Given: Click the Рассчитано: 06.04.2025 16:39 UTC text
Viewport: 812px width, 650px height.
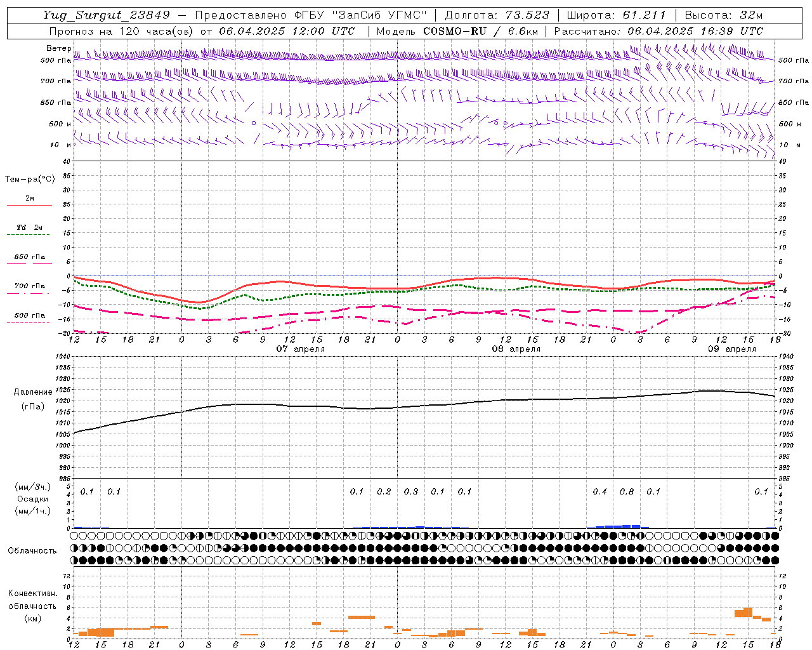Looking at the screenshot, I should click(x=658, y=31).
